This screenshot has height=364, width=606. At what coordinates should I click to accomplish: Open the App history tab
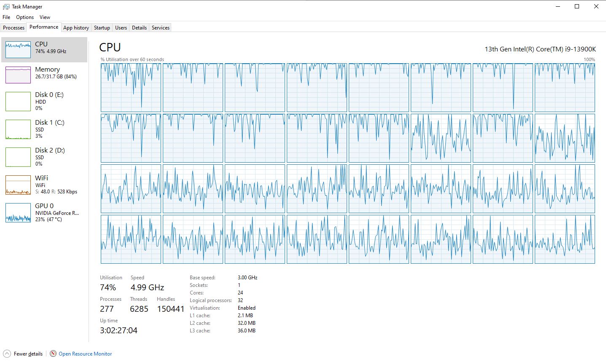click(x=76, y=27)
